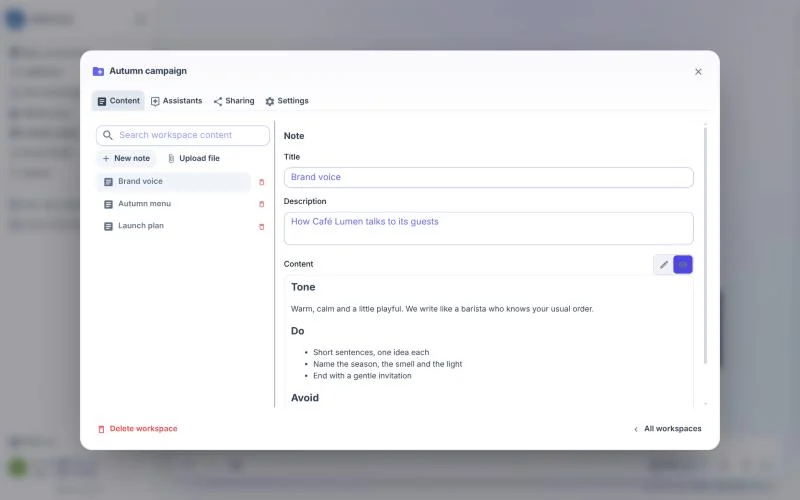Click the Do heading in content

[x=297, y=331]
